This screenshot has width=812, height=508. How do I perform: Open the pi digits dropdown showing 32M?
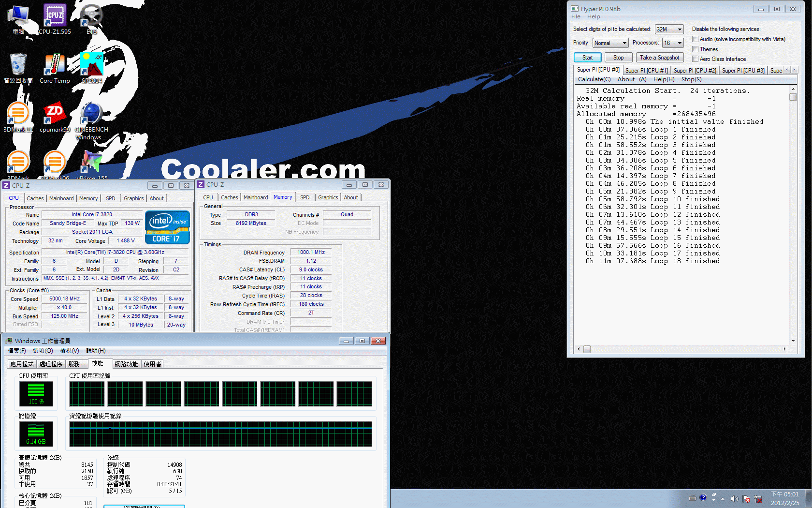[x=669, y=30]
